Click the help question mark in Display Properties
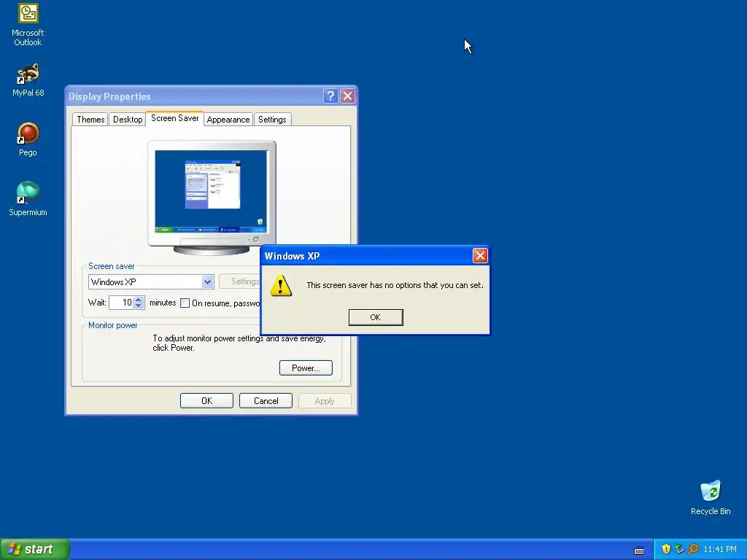Viewport: 747px width, 560px height. pyautogui.click(x=330, y=96)
